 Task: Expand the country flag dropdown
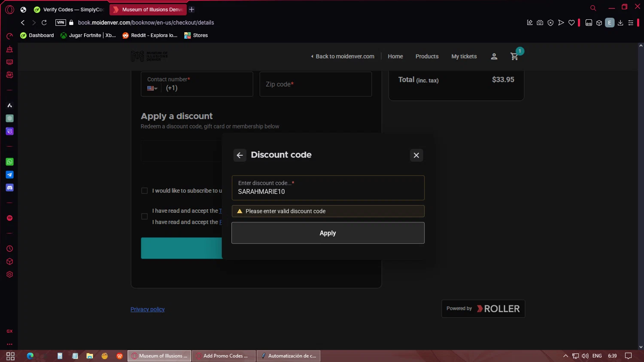tap(152, 88)
